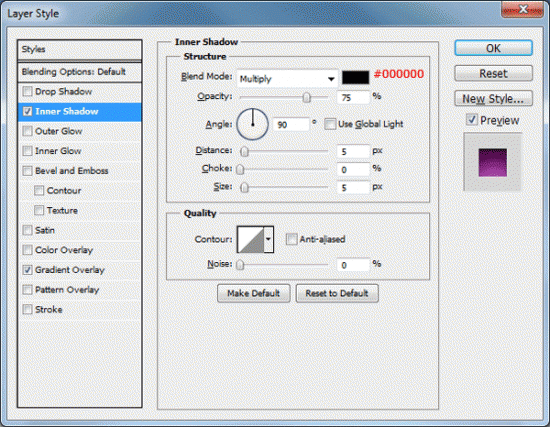Click Make Default button
The width and height of the screenshot is (550, 427).
(x=254, y=293)
